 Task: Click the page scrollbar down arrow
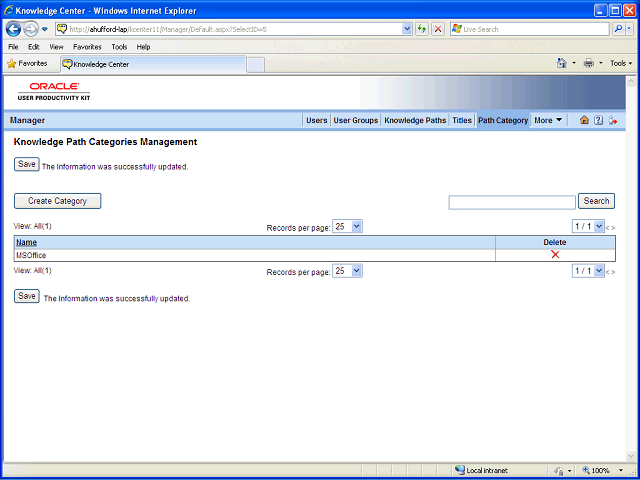(x=630, y=456)
